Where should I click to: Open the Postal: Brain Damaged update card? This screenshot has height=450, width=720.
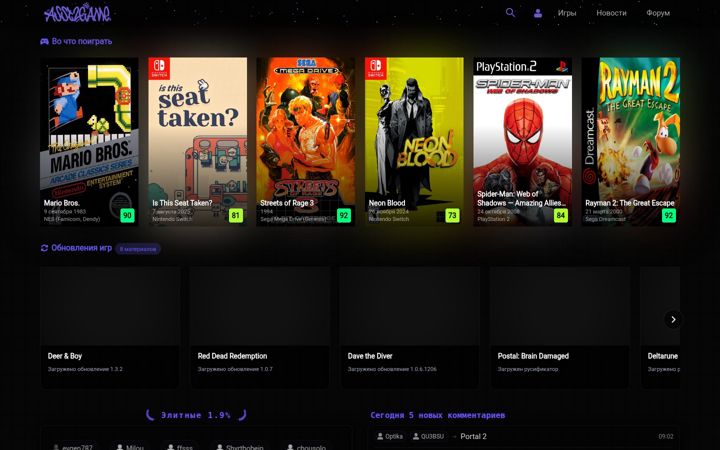[x=560, y=327]
